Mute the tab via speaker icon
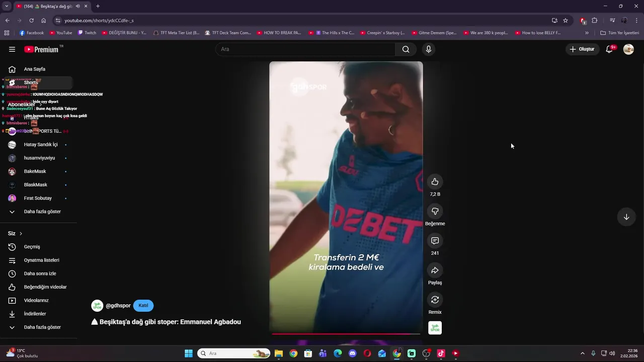 click(x=77, y=6)
